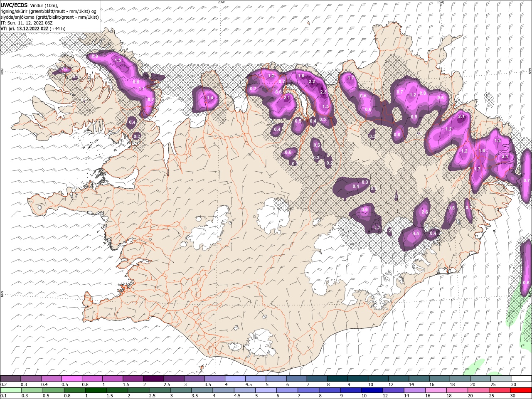
Task: Select rain legend swatch between 10 and 12
Action: (372, 390)
